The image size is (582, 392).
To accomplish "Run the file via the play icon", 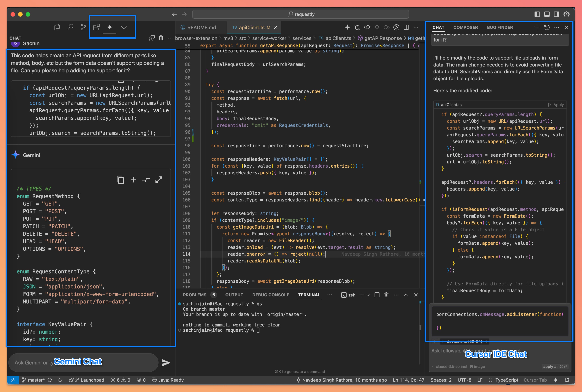I will click(396, 27).
